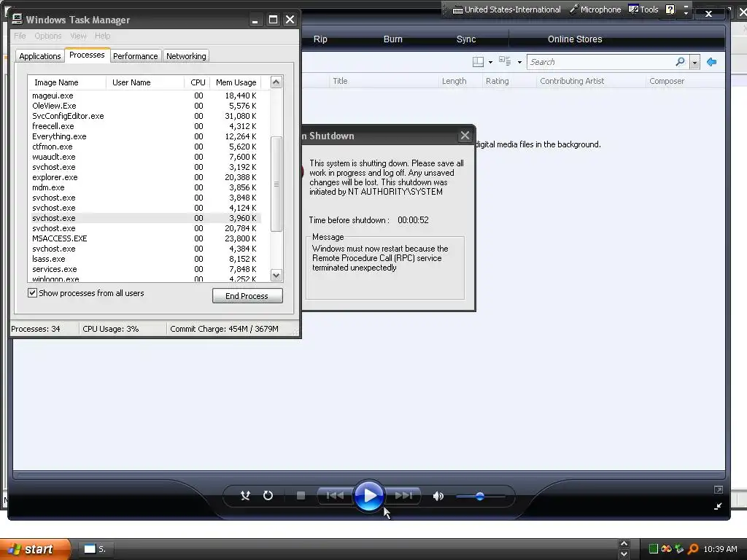
Task: Click the End Process button
Action: pos(247,296)
